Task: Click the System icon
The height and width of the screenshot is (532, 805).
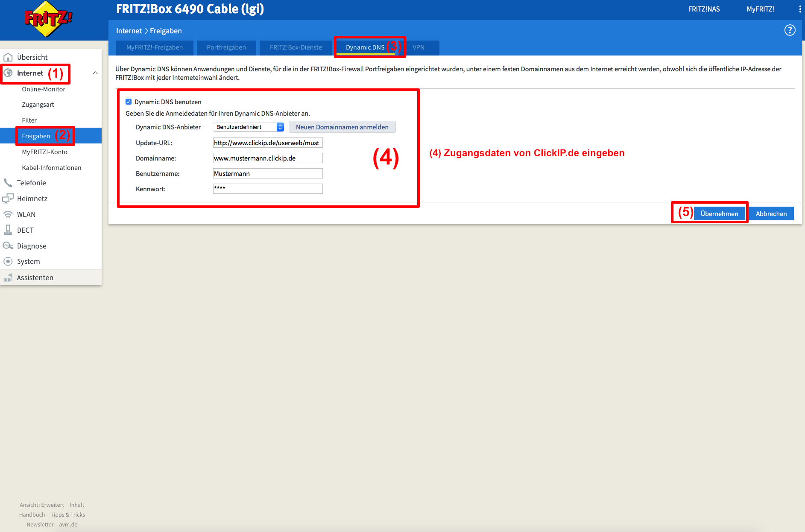Action: (x=8, y=261)
